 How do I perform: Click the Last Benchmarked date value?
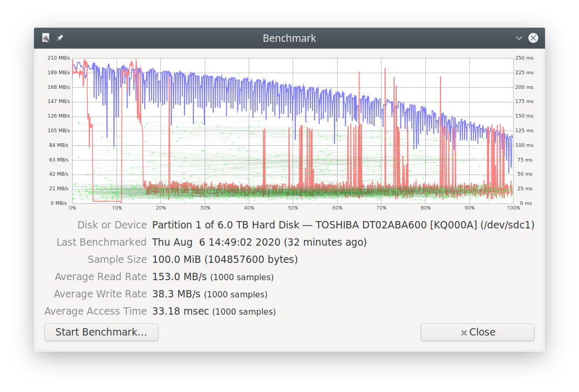click(259, 243)
